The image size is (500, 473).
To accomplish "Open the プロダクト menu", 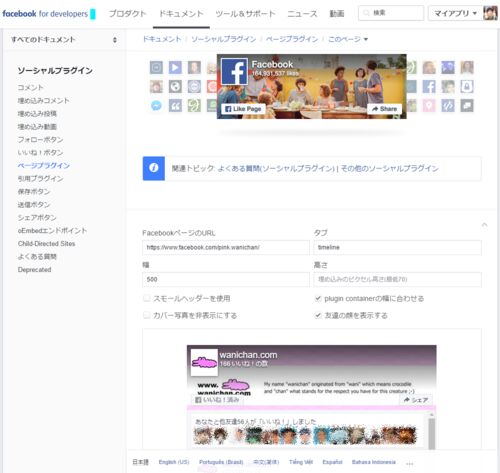I will point(127,14).
